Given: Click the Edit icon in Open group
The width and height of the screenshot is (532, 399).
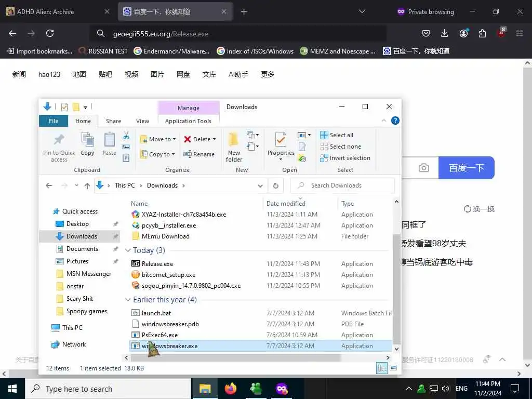Looking at the screenshot, I should click(x=302, y=147).
